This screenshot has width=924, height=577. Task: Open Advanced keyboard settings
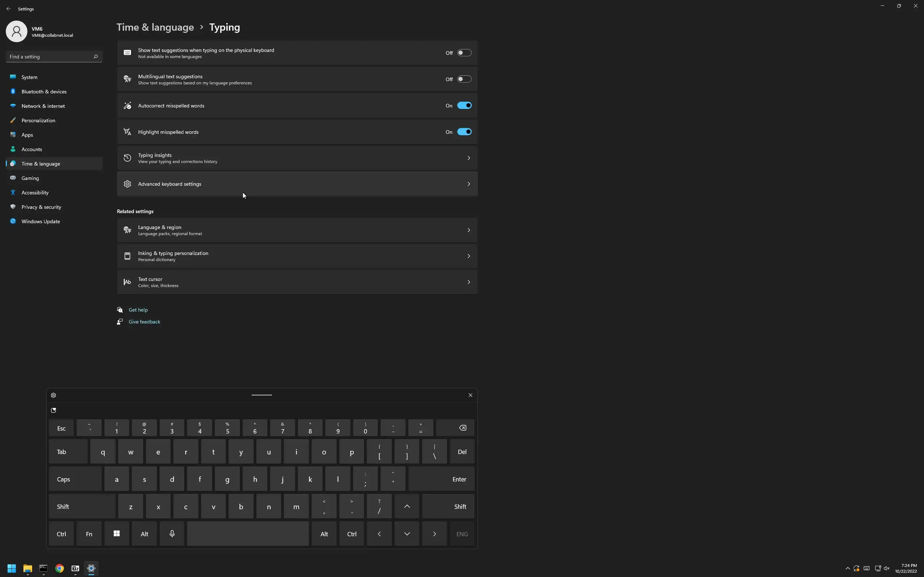pos(297,184)
